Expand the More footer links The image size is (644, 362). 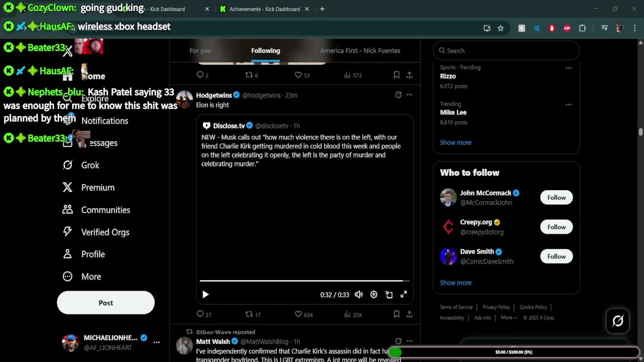(x=509, y=317)
